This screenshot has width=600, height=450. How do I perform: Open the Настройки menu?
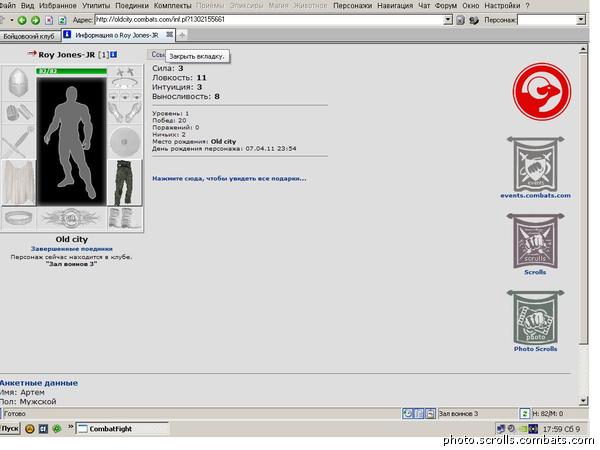coord(502,6)
